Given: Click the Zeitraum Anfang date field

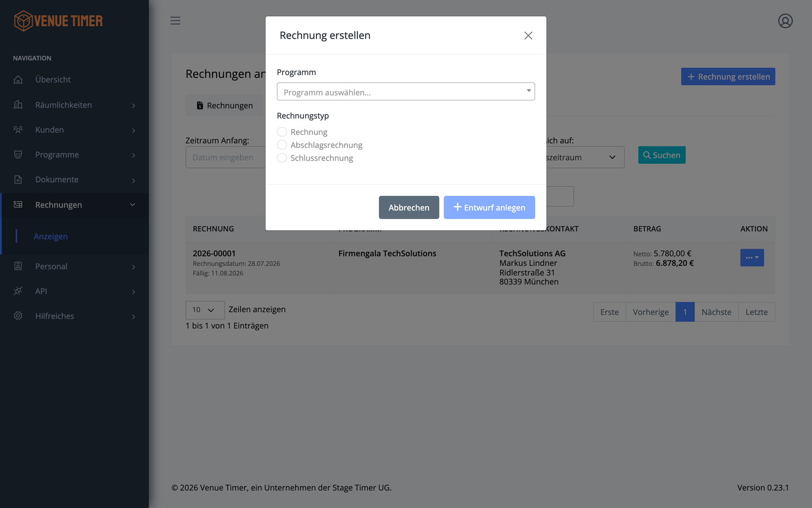Looking at the screenshot, I should pyautogui.click(x=226, y=157).
